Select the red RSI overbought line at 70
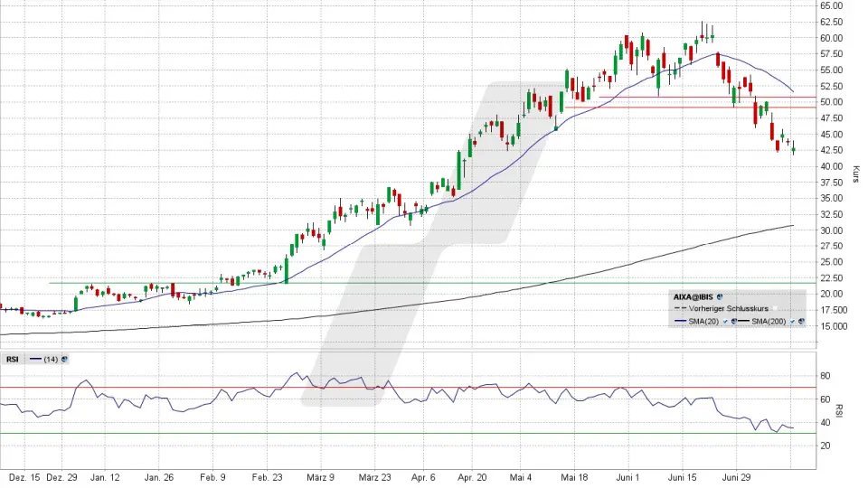 click(x=408, y=388)
